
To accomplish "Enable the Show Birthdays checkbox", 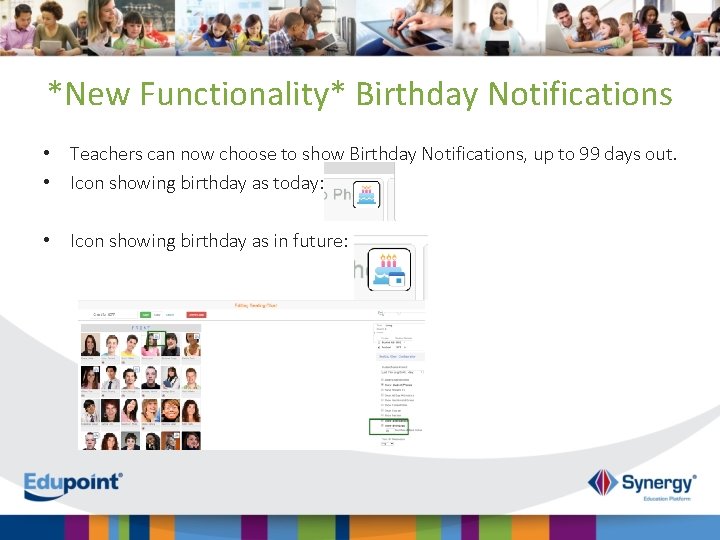I will coord(382,426).
